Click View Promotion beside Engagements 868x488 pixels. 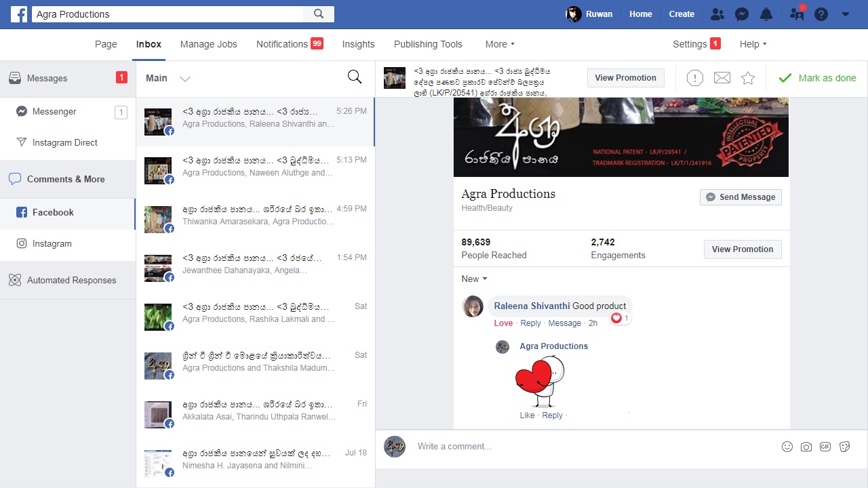743,249
